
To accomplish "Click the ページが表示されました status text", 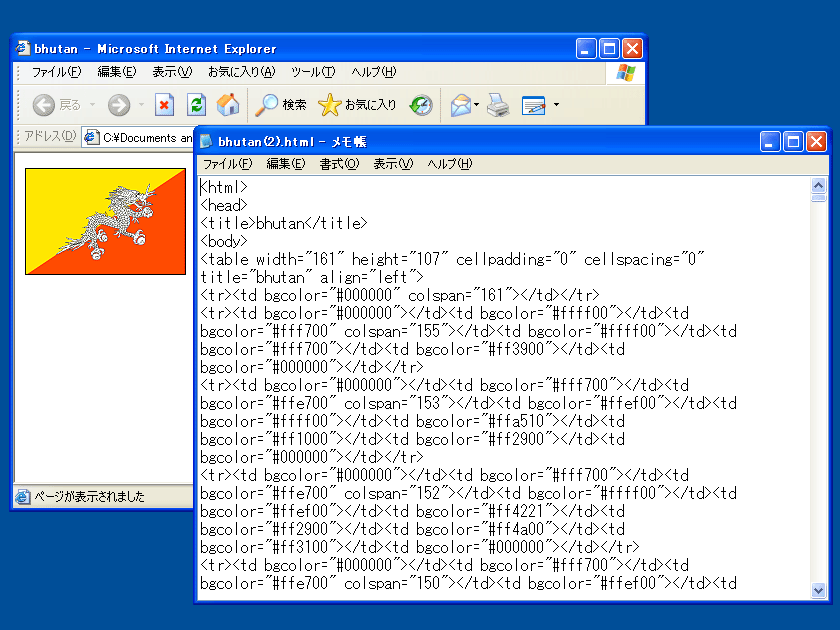I will [x=89, y=497].
